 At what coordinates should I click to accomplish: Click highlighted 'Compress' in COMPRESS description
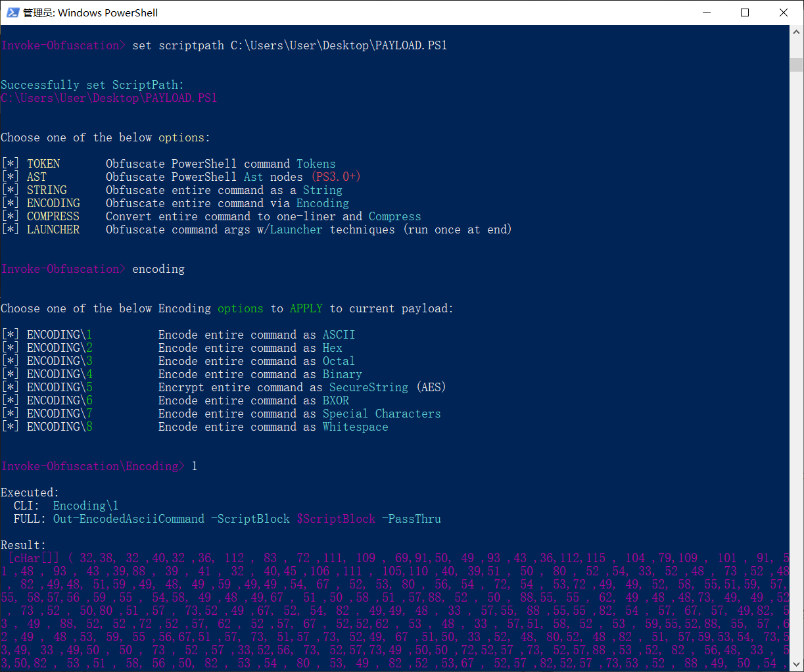(x=395, y=216)
